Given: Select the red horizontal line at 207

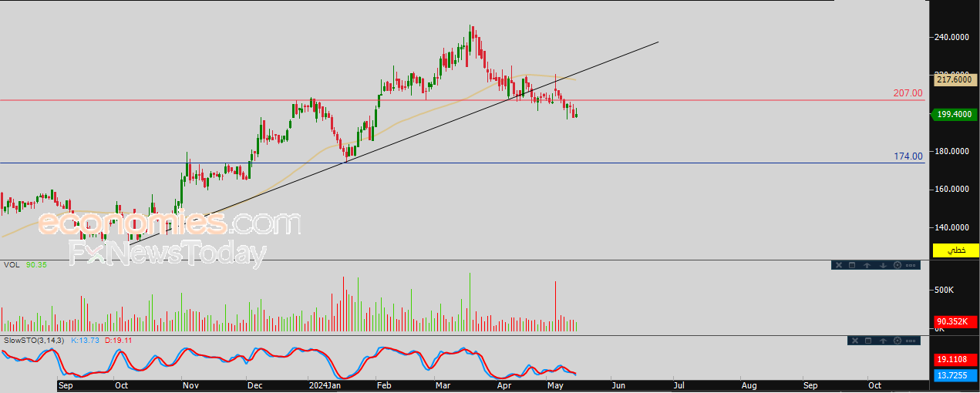Looking at the screenshot, I should (x=463, y=100).
